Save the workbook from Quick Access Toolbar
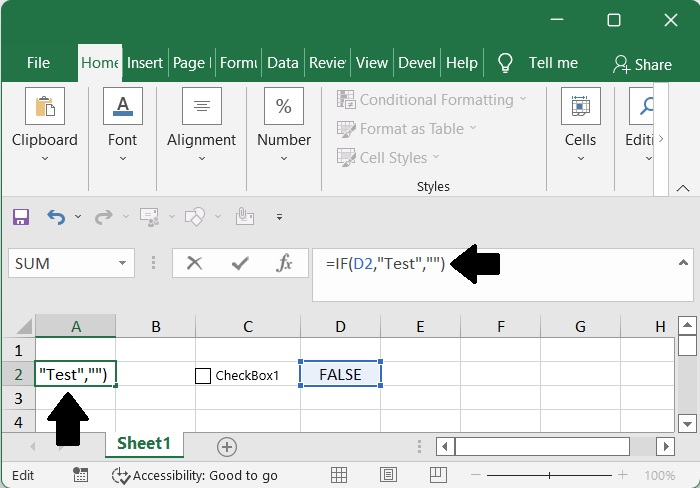Screen dimensions: 700x488 tap(20, 216)
